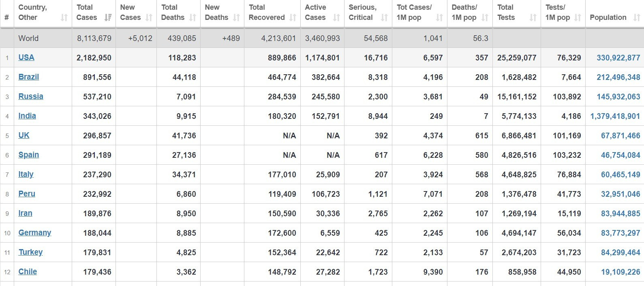Open the Brazil country page
This screenshot has width=644, height=286.
[29, 77]
